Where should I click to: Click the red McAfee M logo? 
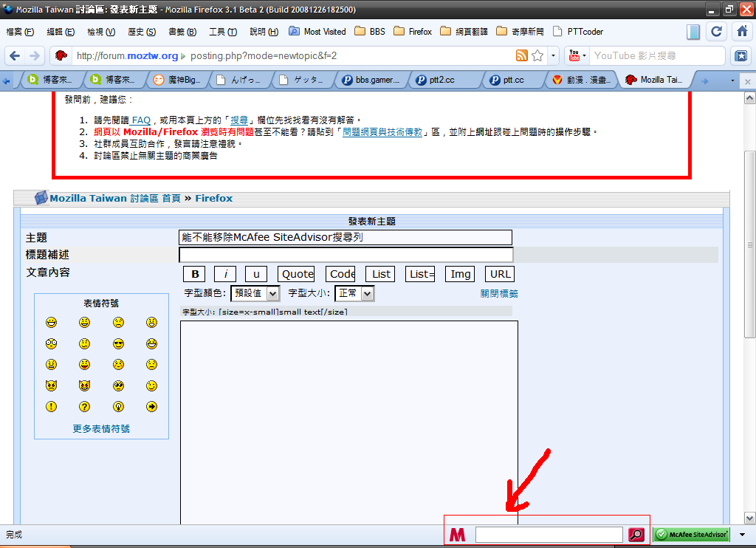pyautogui.click(x=457, y=535)
